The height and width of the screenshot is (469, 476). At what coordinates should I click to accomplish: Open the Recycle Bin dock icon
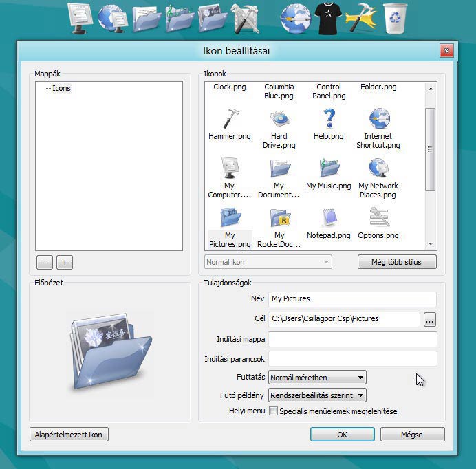pyautogui.click(x=395, y=18)
